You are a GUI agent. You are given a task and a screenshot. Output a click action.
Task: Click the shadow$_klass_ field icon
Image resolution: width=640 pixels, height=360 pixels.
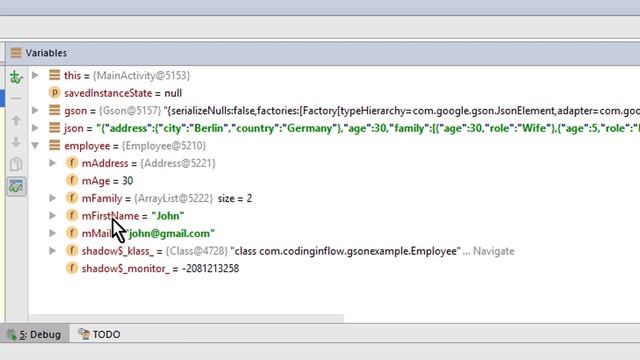pyautogui.click(x=72, y=251)
